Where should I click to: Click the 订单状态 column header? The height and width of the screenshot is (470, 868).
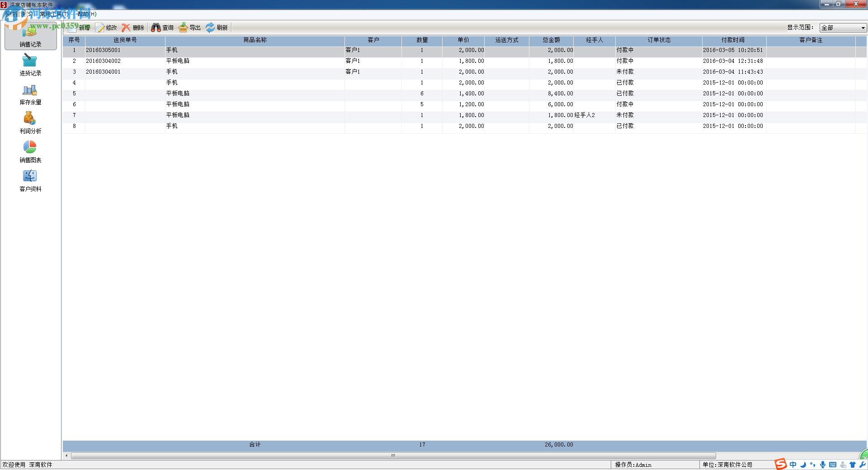659,40
